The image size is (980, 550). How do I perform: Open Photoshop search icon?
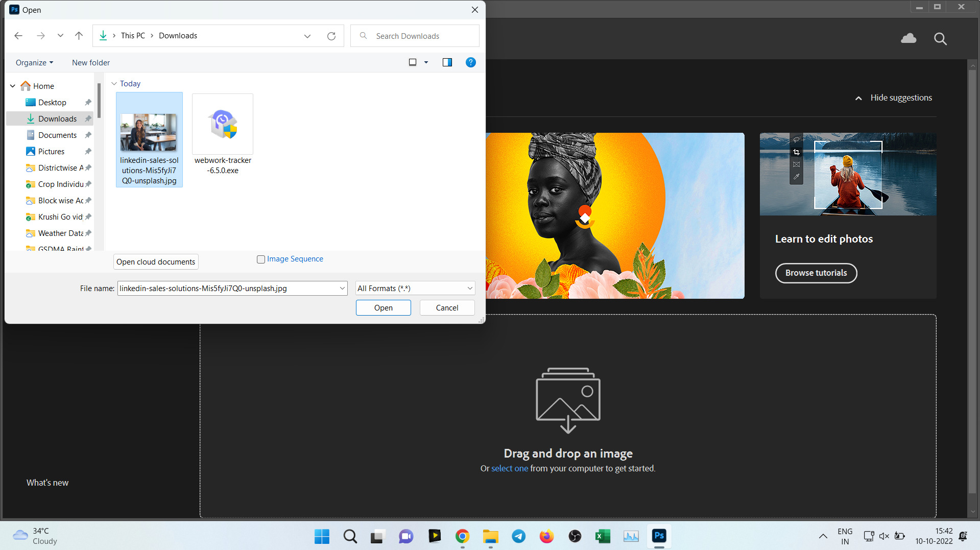[x=940, y=38]
